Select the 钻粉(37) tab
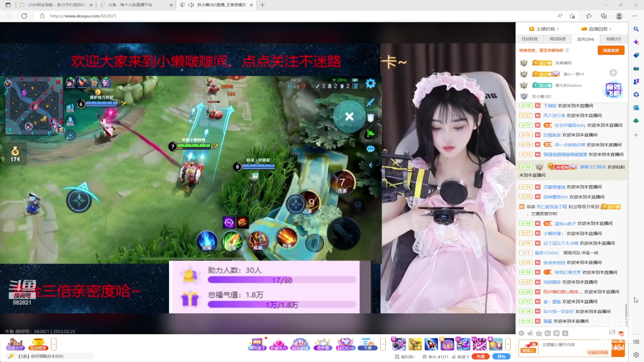Screen dimensions: 644x362 [613, 39]
